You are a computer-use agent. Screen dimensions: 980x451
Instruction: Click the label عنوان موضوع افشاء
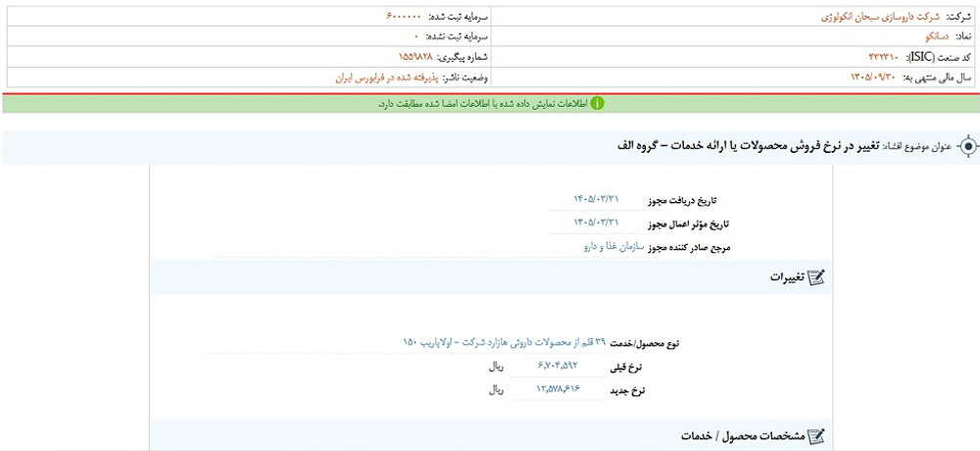[916, 147]
